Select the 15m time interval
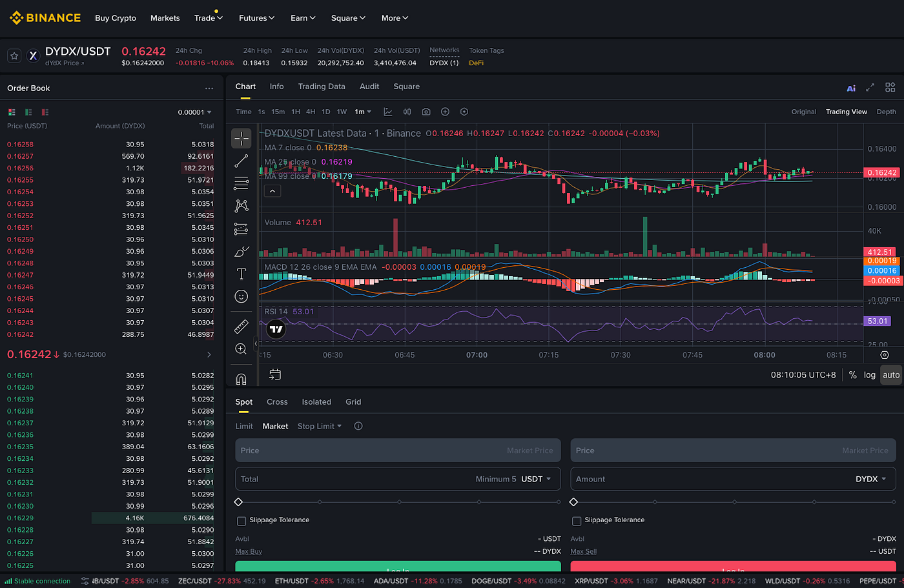 pos(278,112)
